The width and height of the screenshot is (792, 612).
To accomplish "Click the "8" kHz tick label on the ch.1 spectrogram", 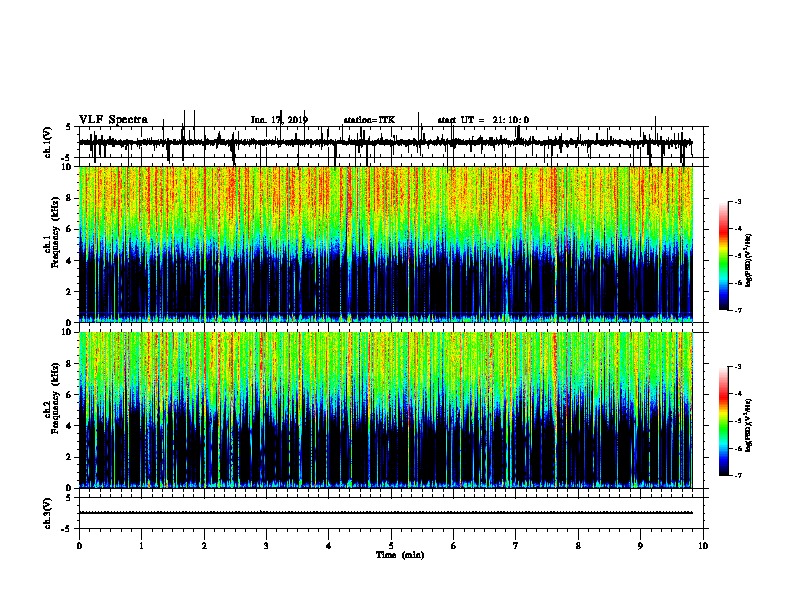I will (70, 198).
